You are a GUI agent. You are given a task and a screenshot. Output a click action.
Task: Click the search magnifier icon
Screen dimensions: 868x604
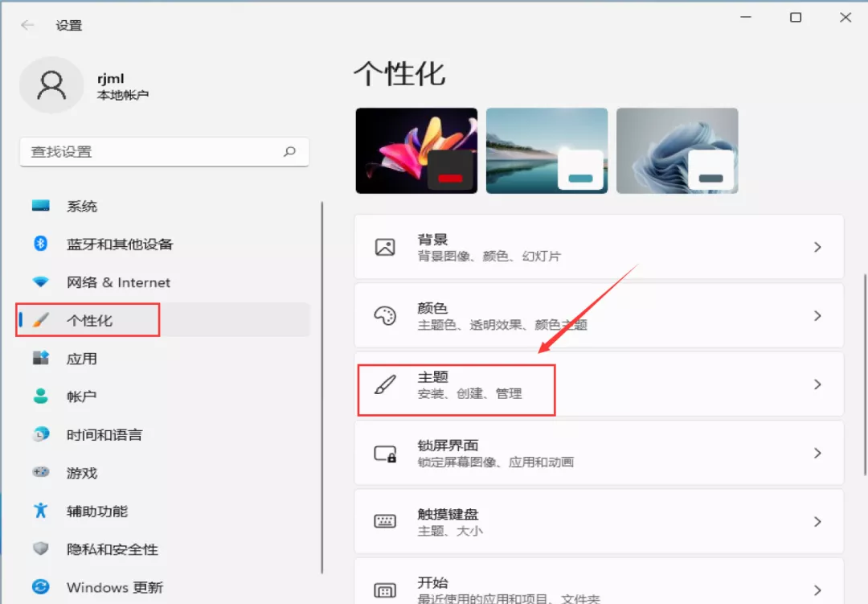tap(290, 151)
